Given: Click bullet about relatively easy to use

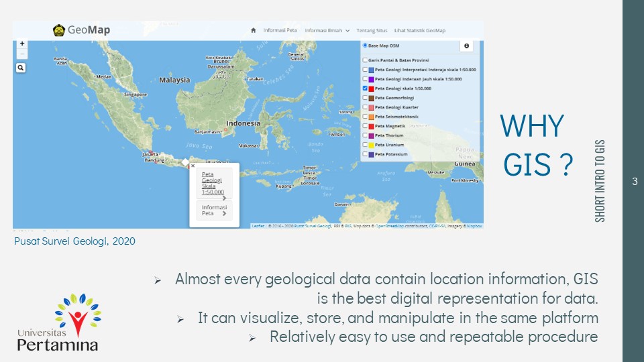Looking at the screenshot, I should click(x=433, y=337).
